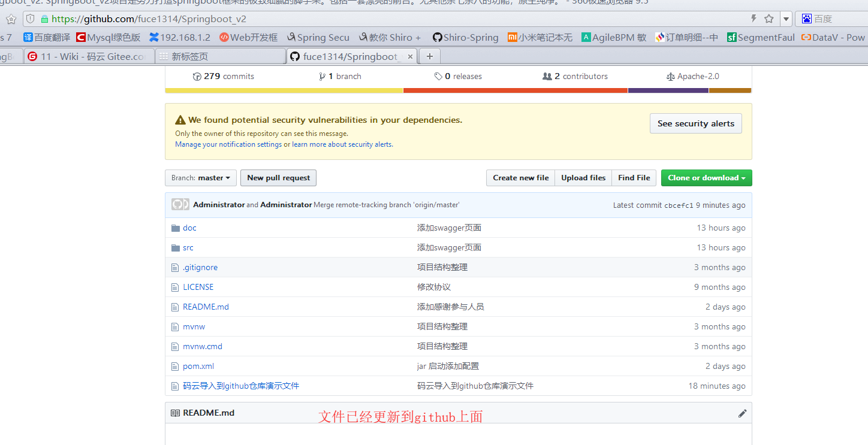Close the fuce1314/Springboot tab
The image size is (868, 445).
(411, 57)
